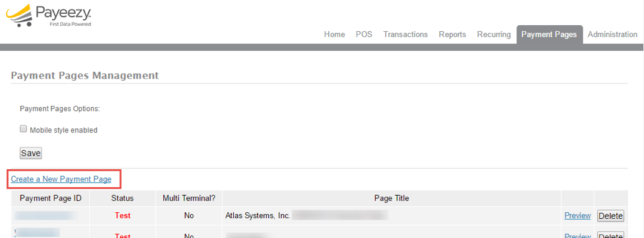Open Create a New Payment Page link
This screenshot has height=238, width=644.
[61, 179]
